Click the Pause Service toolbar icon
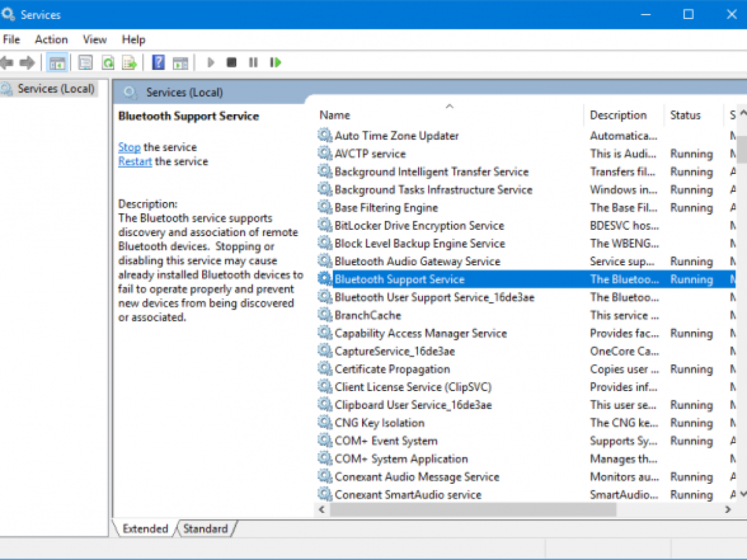747x560 pixels. pyautogui.click(x=253, y=63)
